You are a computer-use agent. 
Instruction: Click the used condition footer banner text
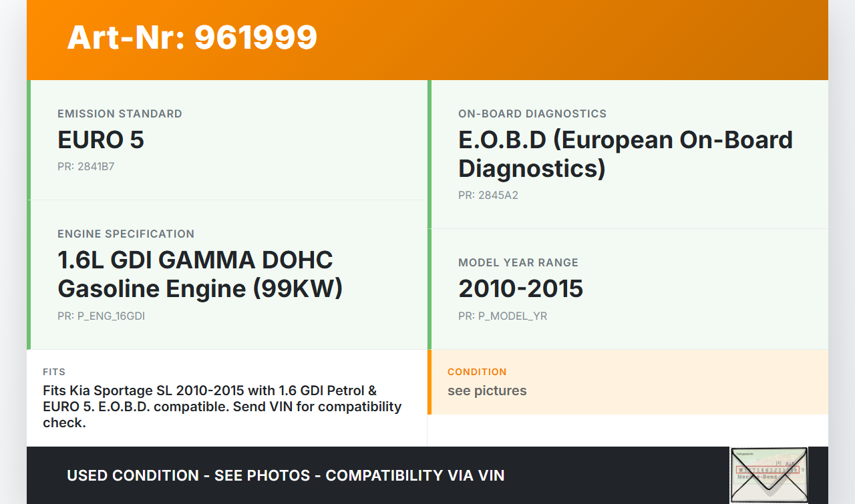tap(285, 475)
